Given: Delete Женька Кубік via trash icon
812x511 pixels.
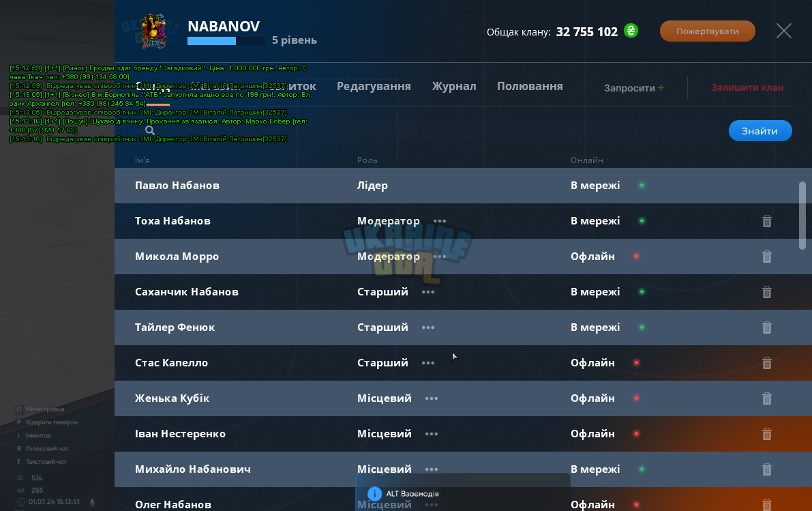Looking at the screenshot, I should 766,398.
